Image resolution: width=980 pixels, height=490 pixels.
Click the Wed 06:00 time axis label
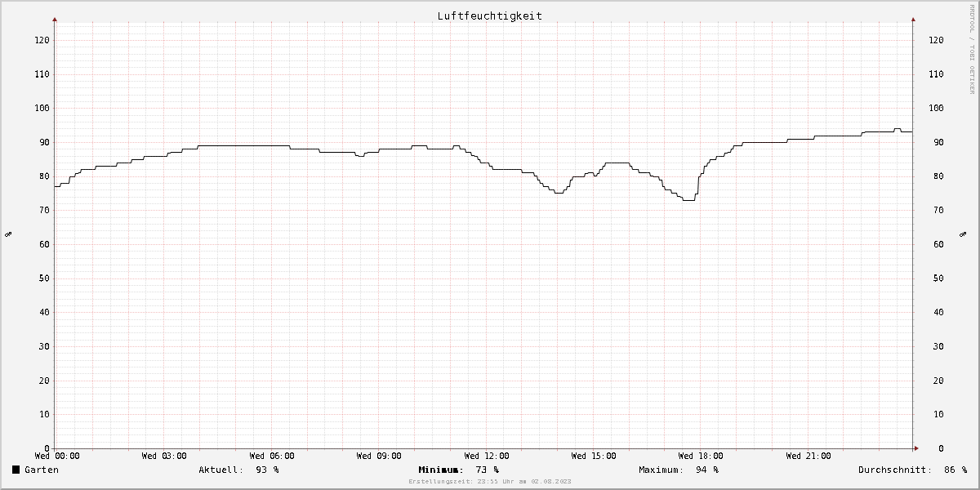click(272, 456)
